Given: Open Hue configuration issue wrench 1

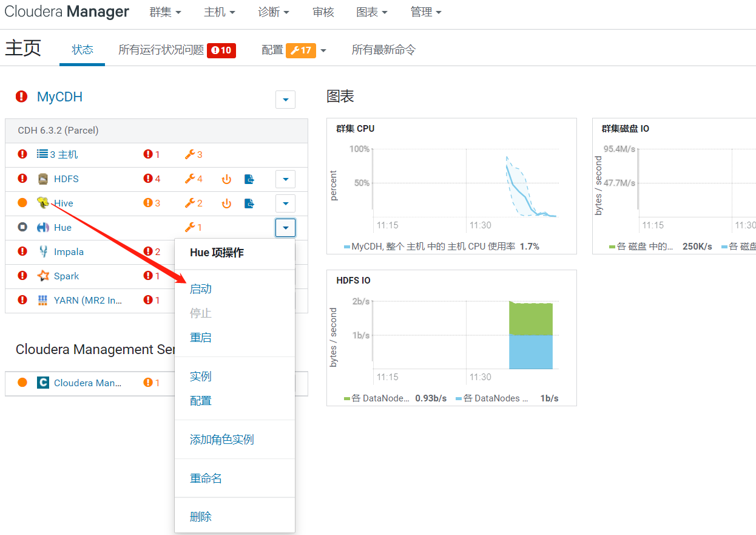Looking at the screenshot, I should point(194,227).
